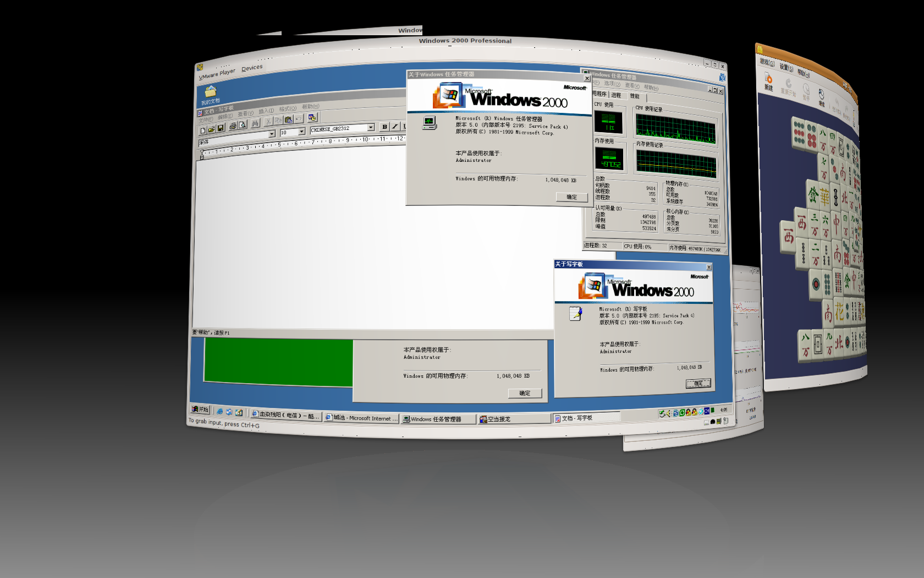Switch to 文档 - 写字板 taskbar button
This screenshot has width=924, height=578.
click(586, 418)
